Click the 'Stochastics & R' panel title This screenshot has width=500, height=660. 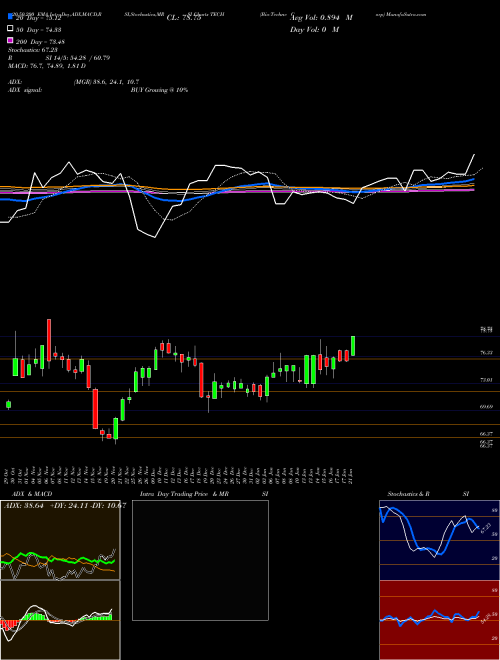408,494
